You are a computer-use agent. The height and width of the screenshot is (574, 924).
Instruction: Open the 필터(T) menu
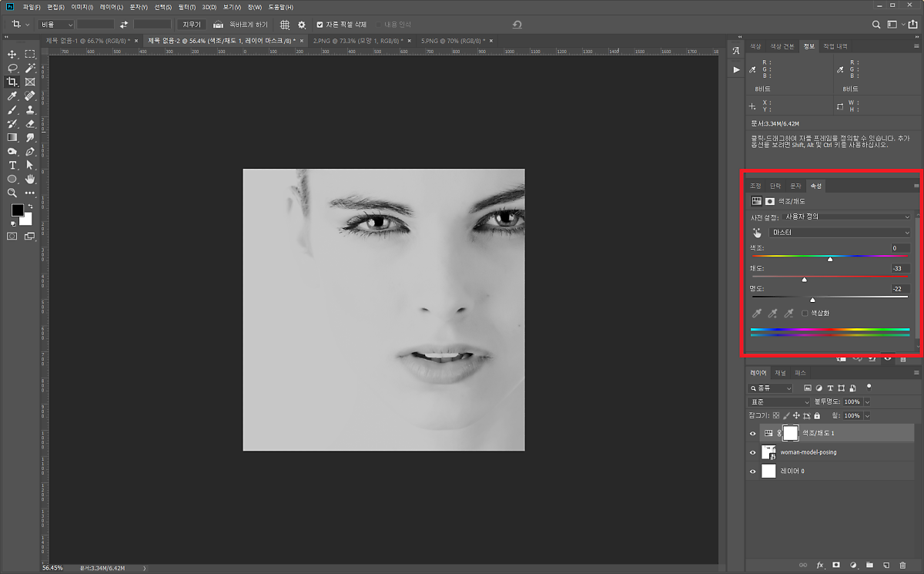click(186, 7)
